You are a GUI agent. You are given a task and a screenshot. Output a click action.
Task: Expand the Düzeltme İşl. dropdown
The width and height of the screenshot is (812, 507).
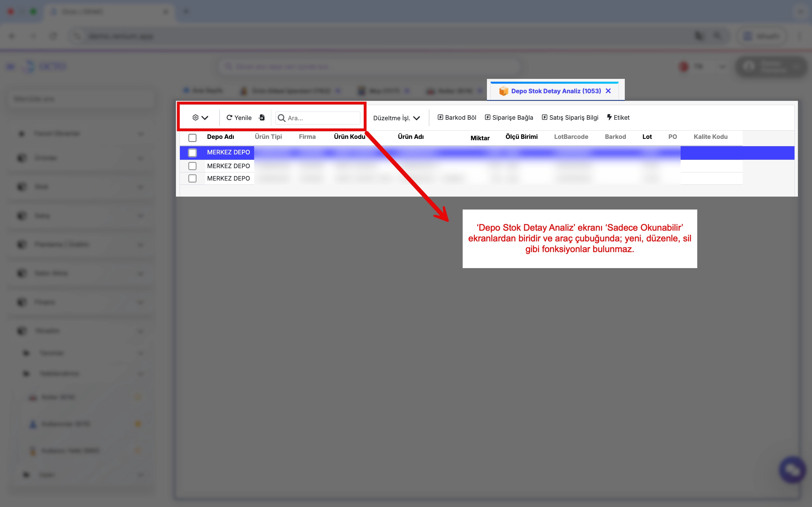pos(396,118)
